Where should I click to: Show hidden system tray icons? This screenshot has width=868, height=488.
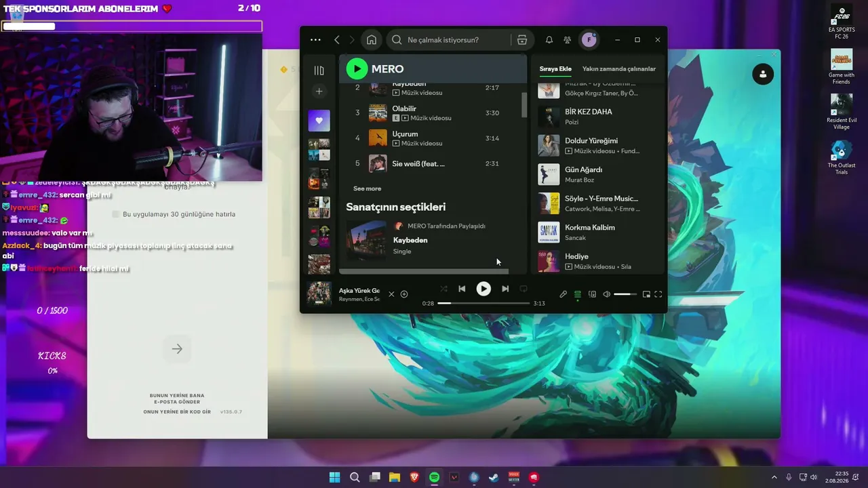(774, 477)
